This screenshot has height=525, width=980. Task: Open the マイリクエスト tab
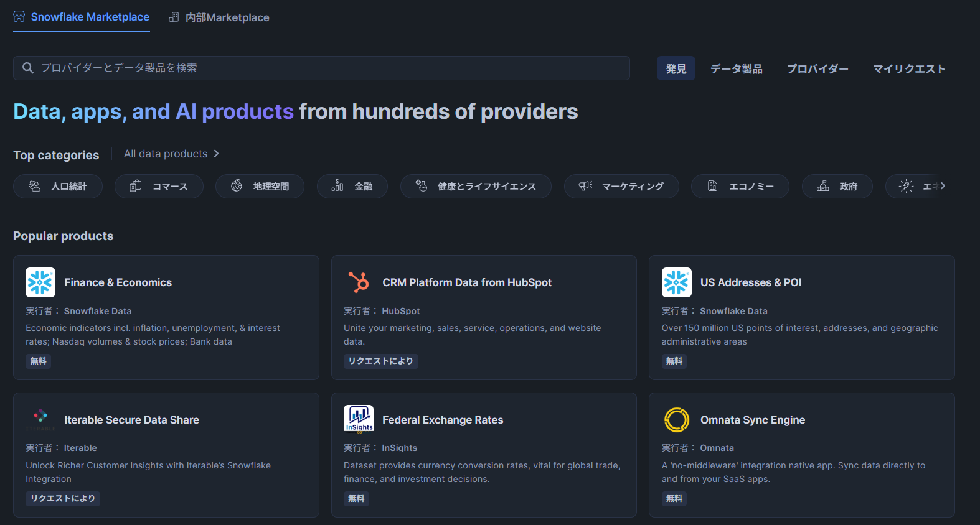coord(909,68)
